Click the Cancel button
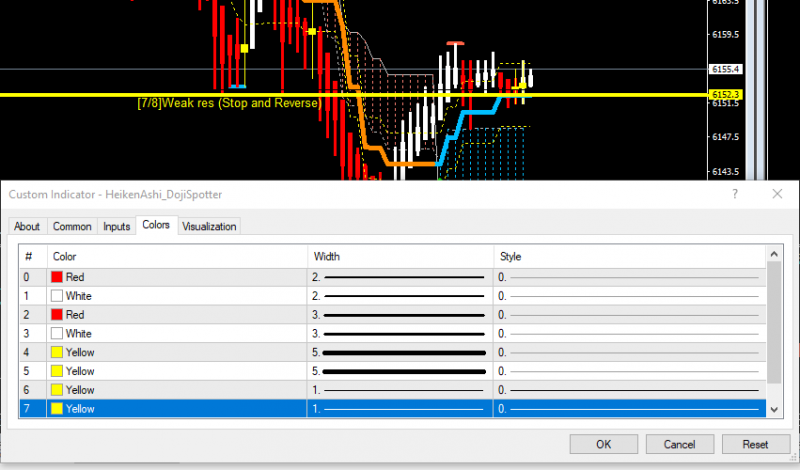800x470 pixels. [x=679, y=444]
